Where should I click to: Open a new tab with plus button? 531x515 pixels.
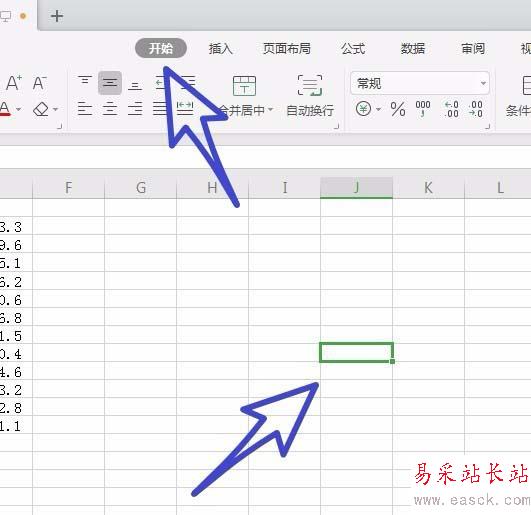coord(57,16)
